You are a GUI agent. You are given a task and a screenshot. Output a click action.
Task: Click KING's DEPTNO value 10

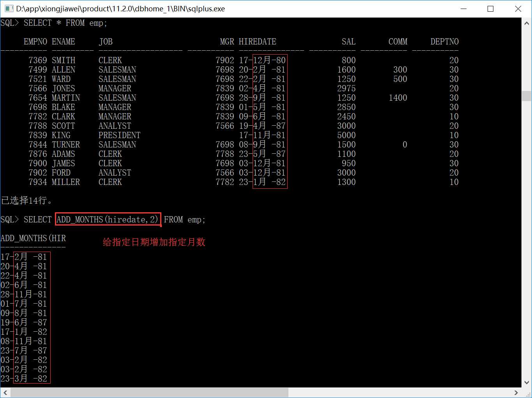[454, 135]
